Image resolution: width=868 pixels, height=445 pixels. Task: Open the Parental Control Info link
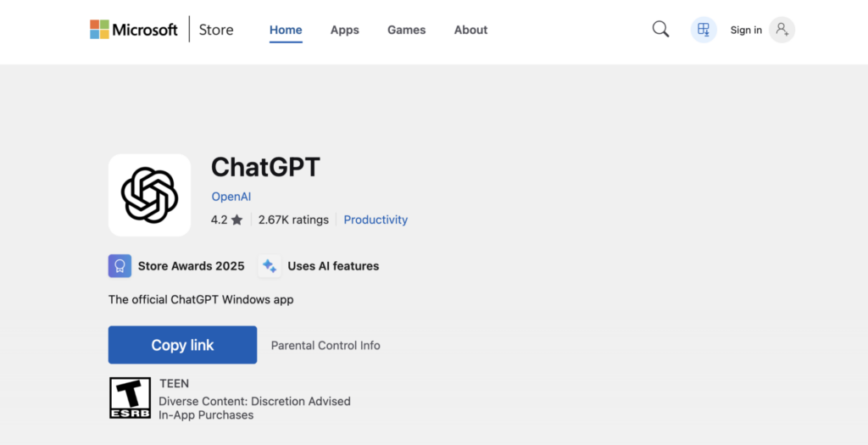[x=325, y=346]
